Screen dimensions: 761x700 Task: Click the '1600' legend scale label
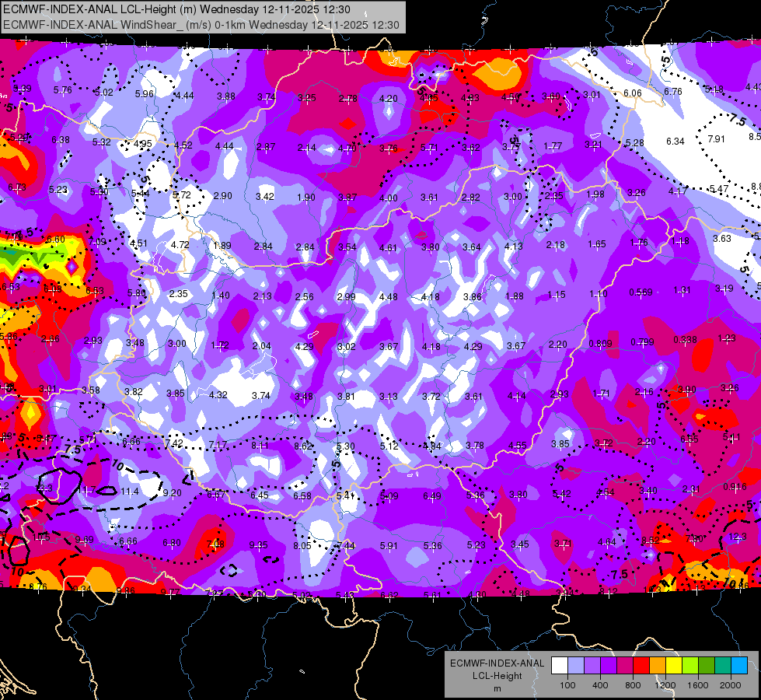pyautogui.click(x=698, y=685)
